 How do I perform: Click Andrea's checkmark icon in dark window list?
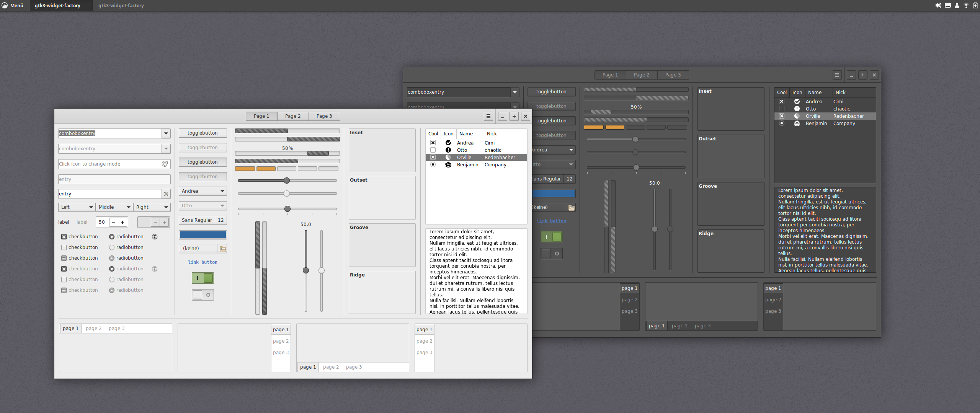tap(797, 101)
